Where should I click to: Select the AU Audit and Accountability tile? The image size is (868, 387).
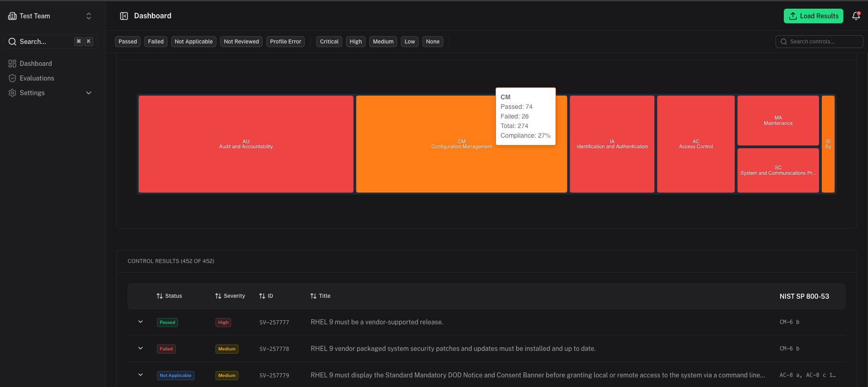246,144
